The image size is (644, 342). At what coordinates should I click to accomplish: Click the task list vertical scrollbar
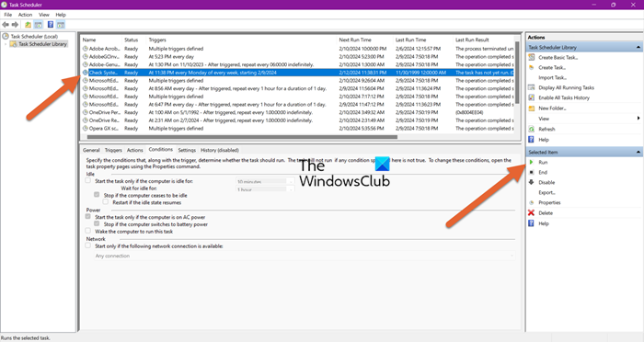(x=517, y=73)
